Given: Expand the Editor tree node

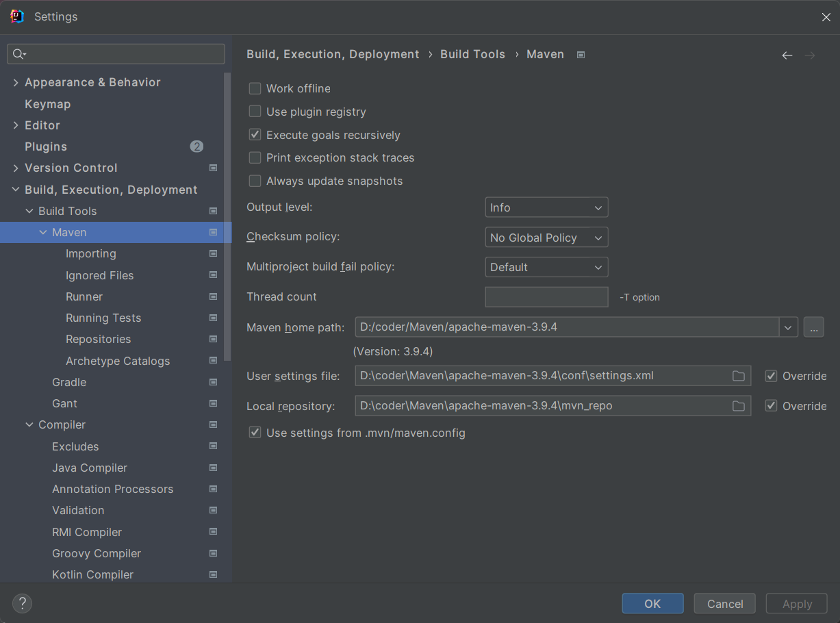Looking at the screenshot, I should click(16, 125).
